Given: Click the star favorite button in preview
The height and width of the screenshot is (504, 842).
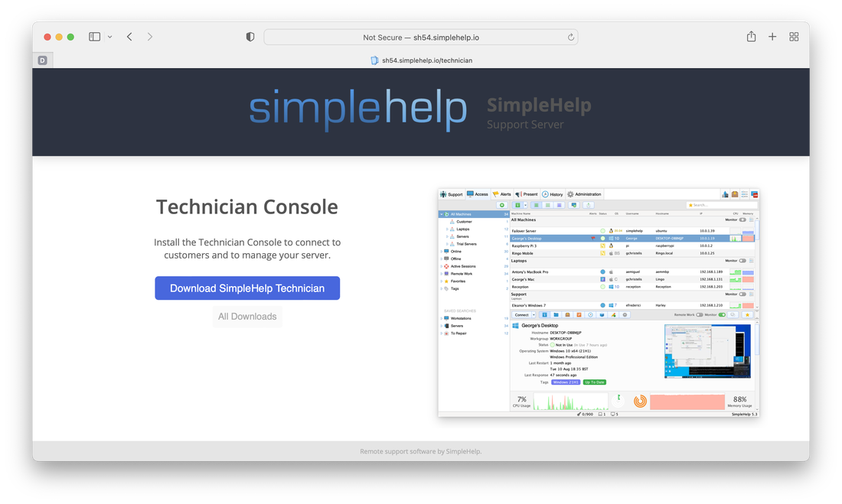Looking at the screenshot, I should click(748, 315).
